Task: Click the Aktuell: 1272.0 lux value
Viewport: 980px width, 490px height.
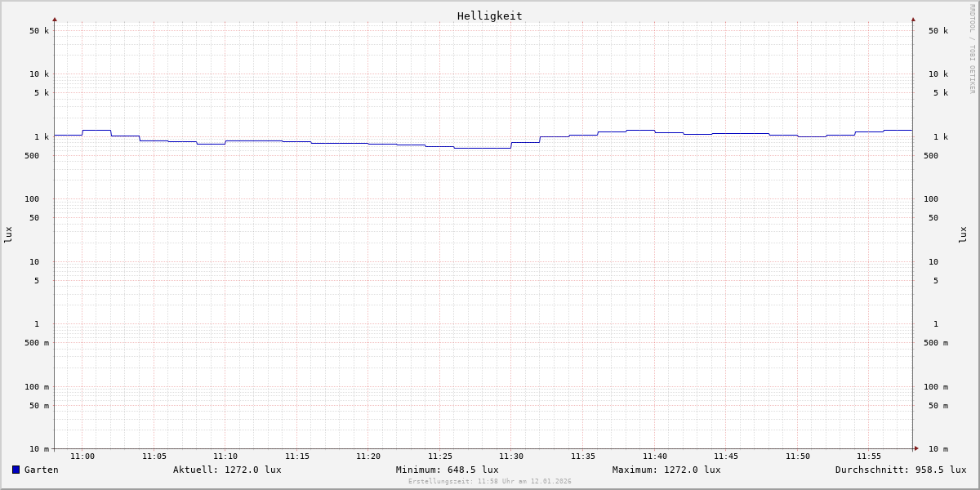Action: point(227,470)
